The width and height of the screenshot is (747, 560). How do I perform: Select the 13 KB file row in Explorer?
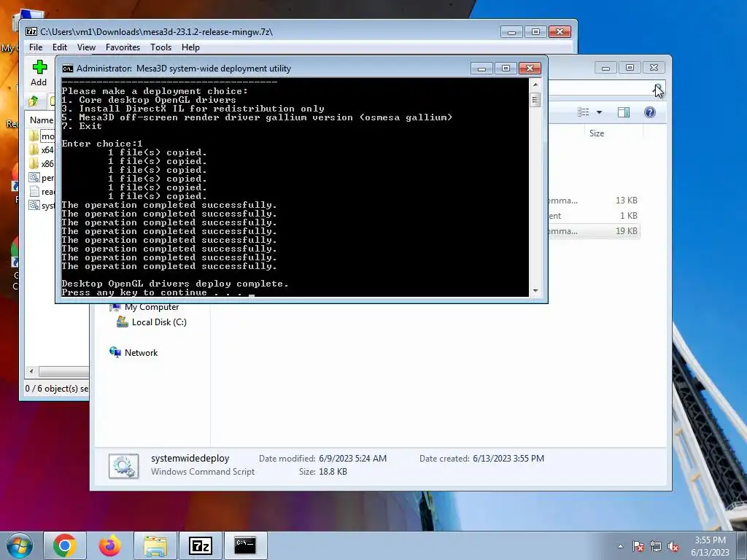click(593, 201)
